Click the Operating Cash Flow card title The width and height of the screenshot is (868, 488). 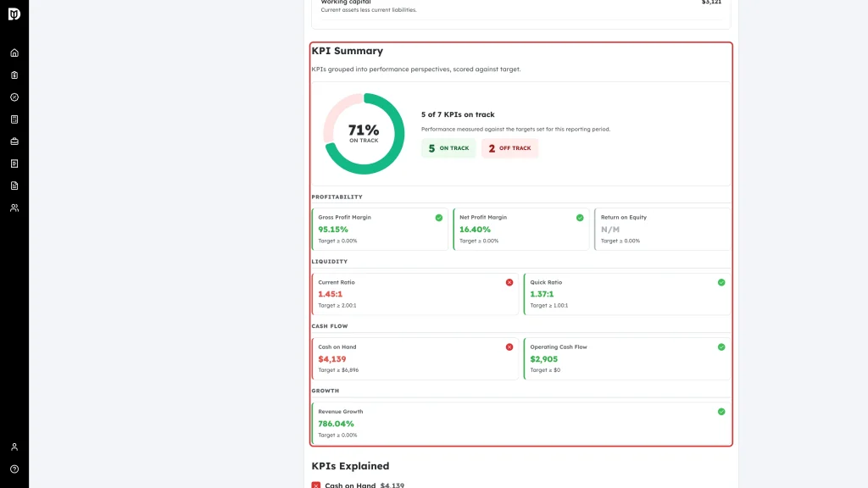(x=559, y=347)
